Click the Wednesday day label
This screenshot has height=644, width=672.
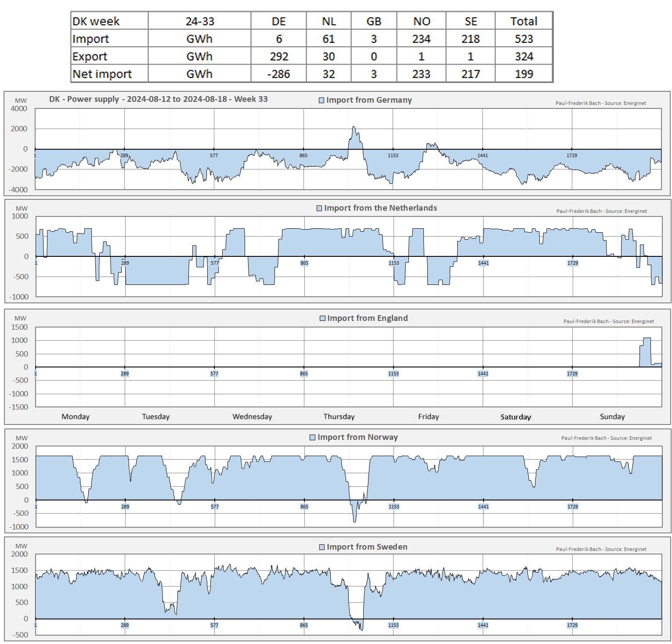pyautogui.click(x=252, y=417)
